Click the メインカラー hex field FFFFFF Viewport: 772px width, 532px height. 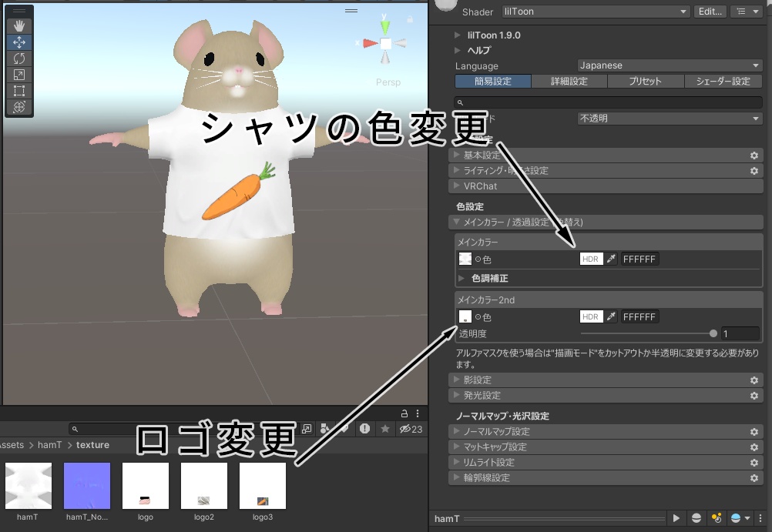point(639,259)
